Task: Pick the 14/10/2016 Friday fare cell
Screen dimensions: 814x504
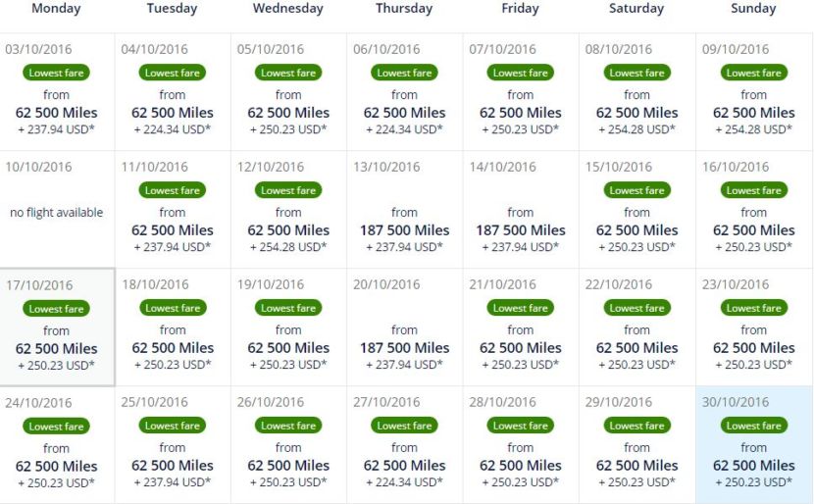Action: pos(521,210)
